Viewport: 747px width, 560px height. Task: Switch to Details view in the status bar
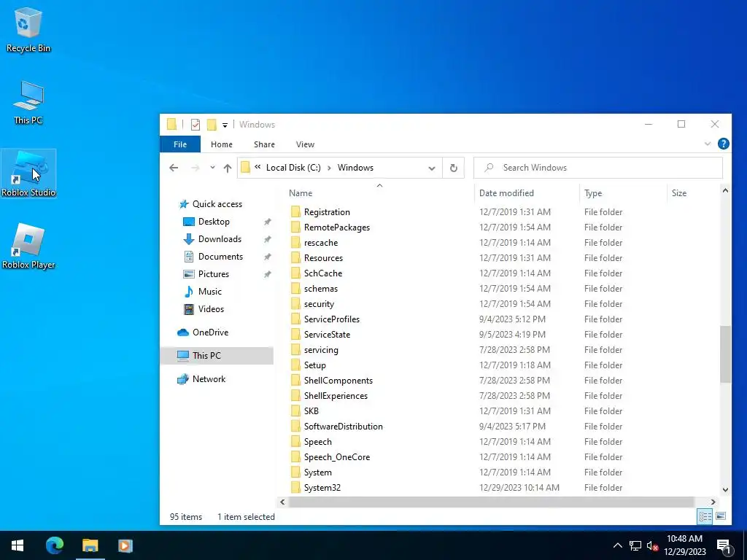(x=705, y=516)
